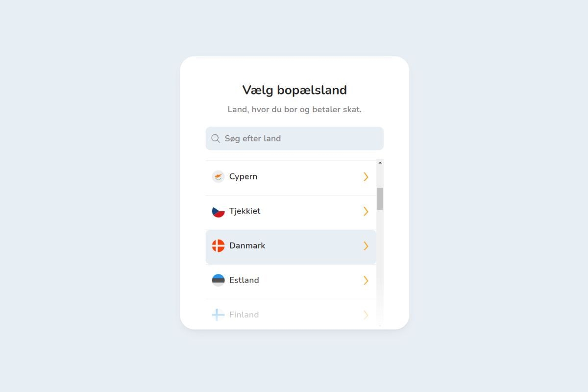The height and width of the screenshot is (392, 588).
Task: Click the Finnish flag icon
Action: (x=218, y=315)
